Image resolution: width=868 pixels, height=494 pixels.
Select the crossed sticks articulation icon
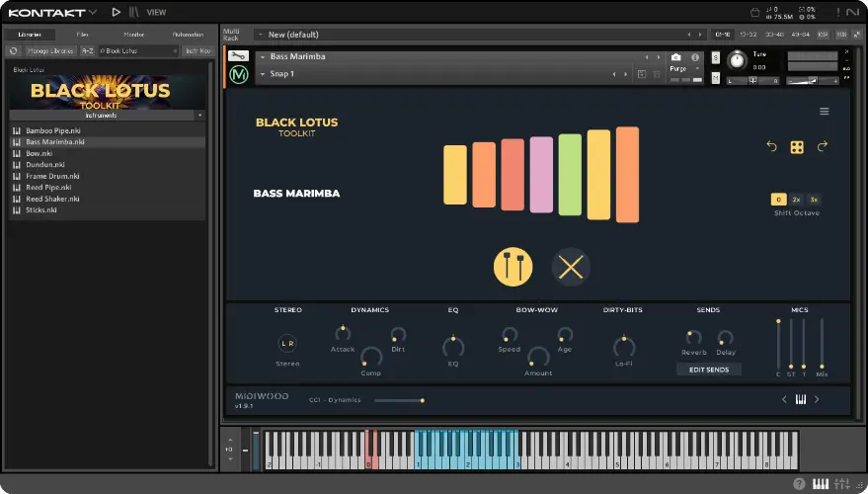click(x=571, y=267)
